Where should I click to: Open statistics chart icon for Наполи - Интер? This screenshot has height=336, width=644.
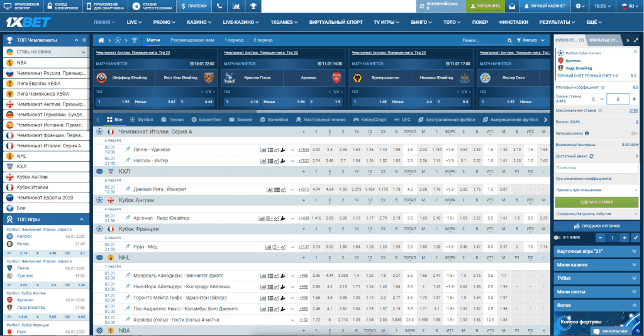[x=262, y=160]
